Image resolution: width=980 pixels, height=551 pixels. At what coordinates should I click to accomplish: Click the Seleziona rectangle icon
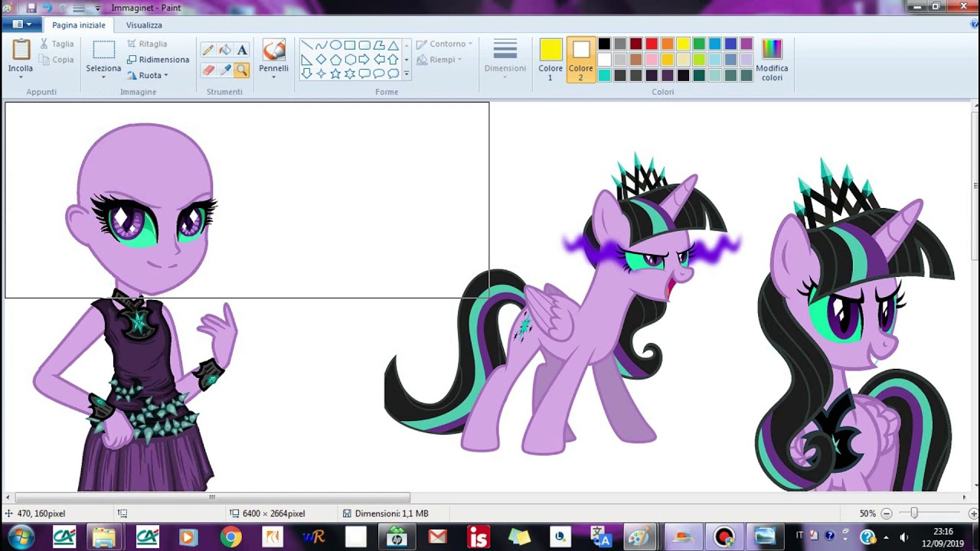point(103,51)
